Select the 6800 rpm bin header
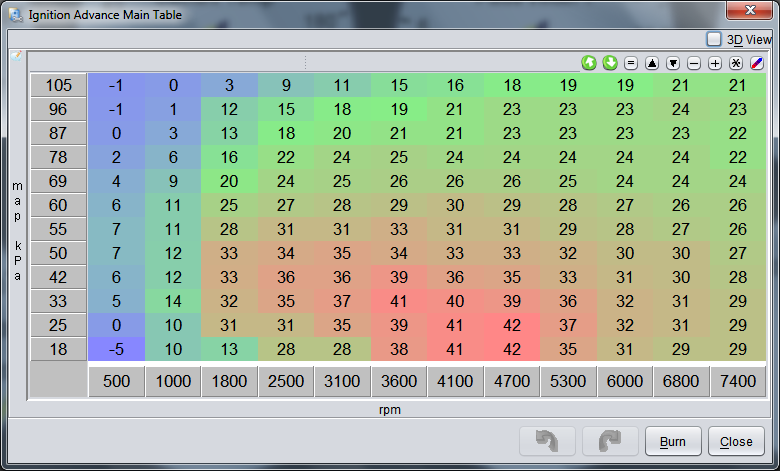780x471 pixels. tap(681, 381)
